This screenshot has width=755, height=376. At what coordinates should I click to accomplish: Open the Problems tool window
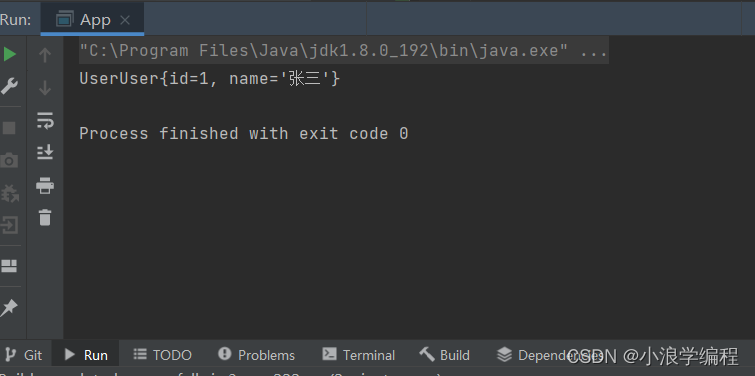coord(256,355)
